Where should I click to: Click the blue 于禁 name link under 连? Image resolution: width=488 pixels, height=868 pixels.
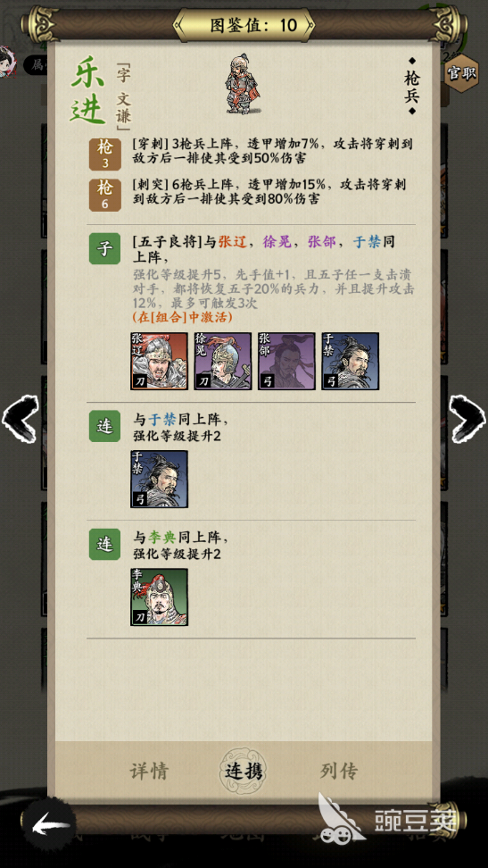[x=161, y=420]
